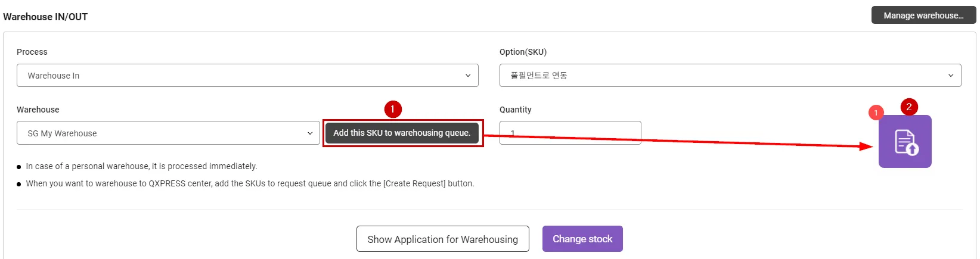The height and width of the screenshot is (259, 980).
Task: Click the chevron arrow of the Option(SKU) dropdown
Action: (951, 76)
